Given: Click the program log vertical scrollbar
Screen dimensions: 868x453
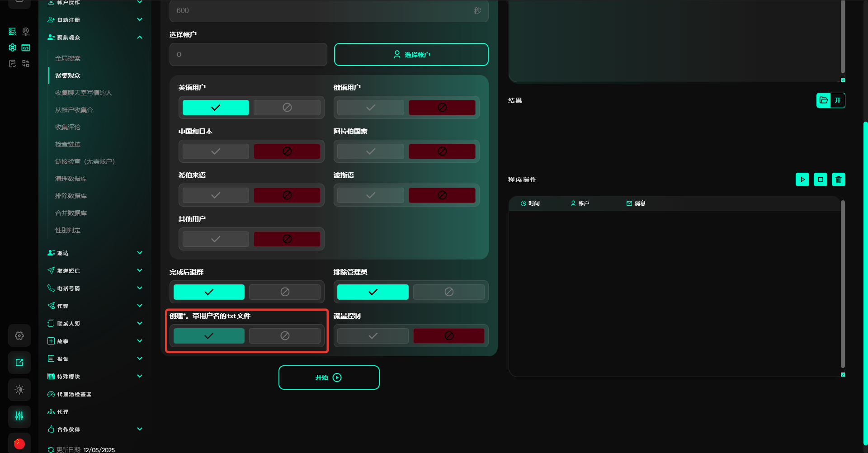Looking at the screenshot, I should pos(843,285).
